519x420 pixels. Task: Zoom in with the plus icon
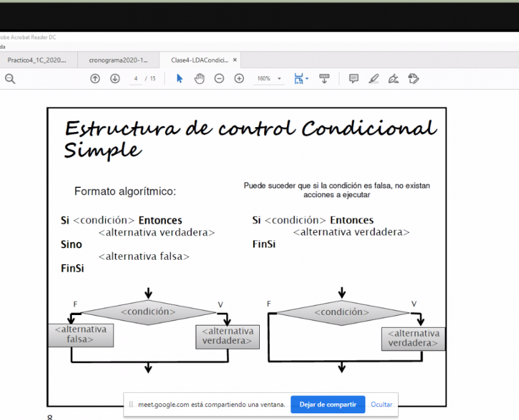[x=240, y=79]
